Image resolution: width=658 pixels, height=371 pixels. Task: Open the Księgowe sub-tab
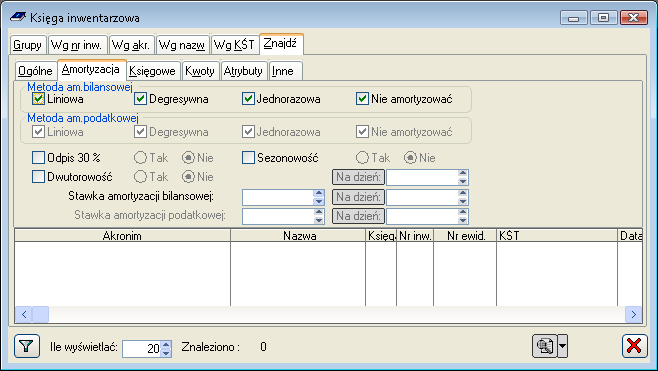[153, 71]
